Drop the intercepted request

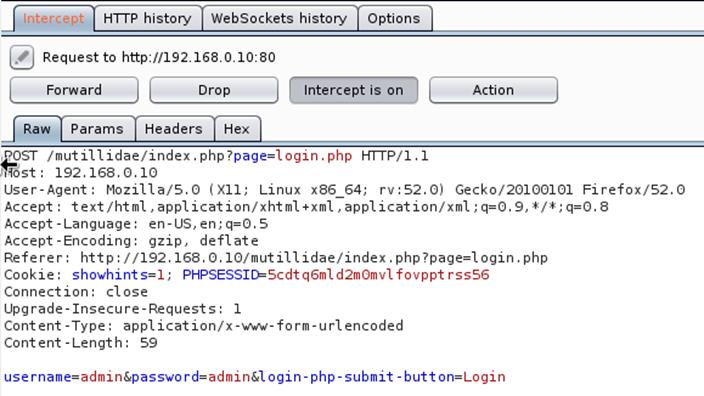point(214,90)
